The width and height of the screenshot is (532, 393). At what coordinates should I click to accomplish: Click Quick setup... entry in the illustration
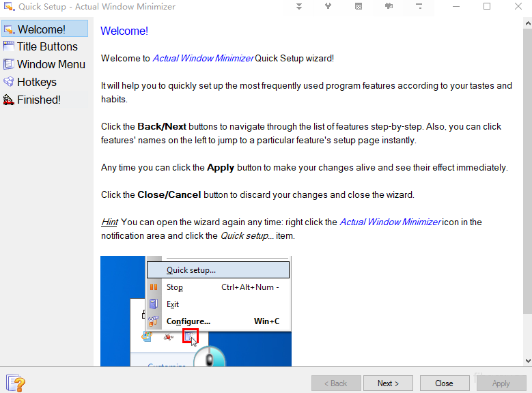coord(191,270)
